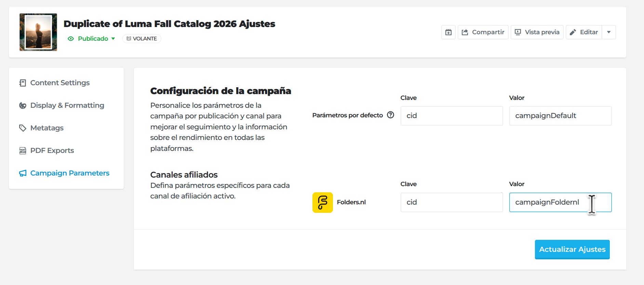644x285 pixels.
Task: Select the catalog cover thumbnail image
Action: pos(38,32)
